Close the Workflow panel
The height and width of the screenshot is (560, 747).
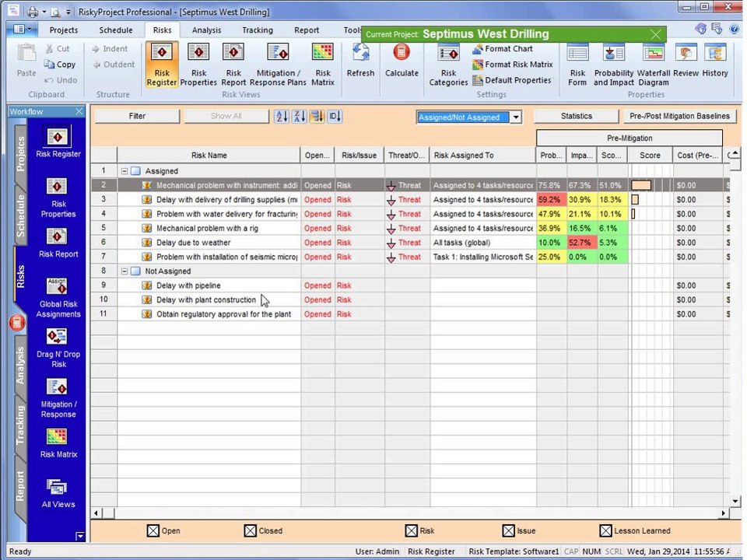tap(79, 111)
